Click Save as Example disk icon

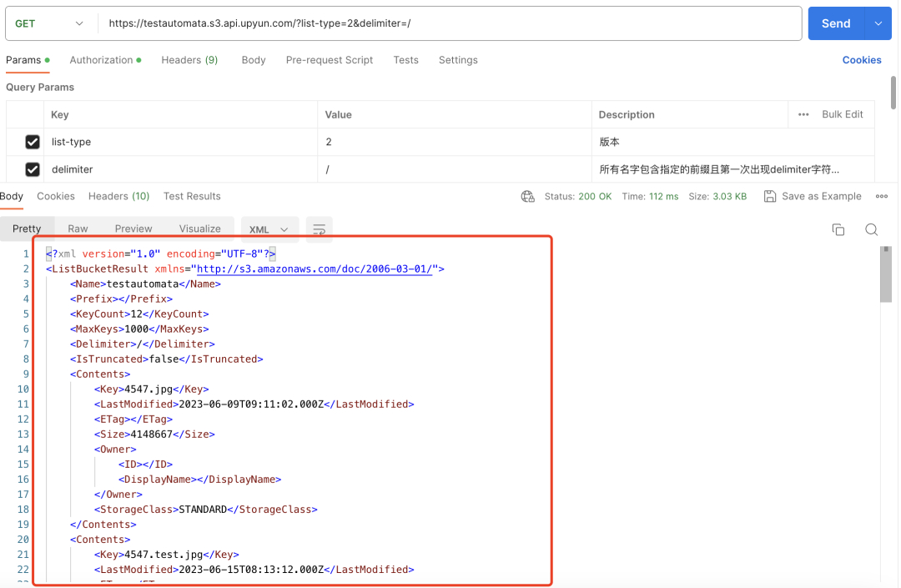pos(769,196)
